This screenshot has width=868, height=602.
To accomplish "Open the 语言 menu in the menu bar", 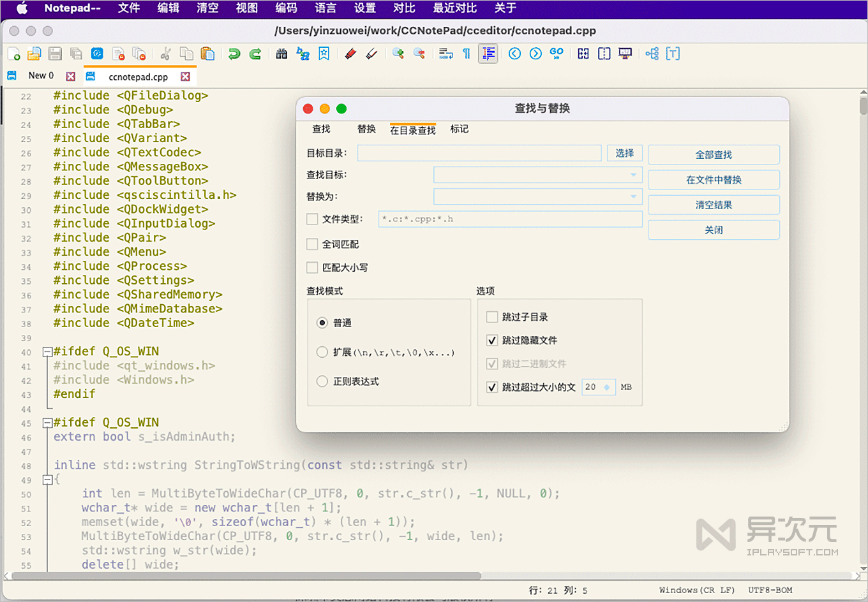I will point(325,8).
